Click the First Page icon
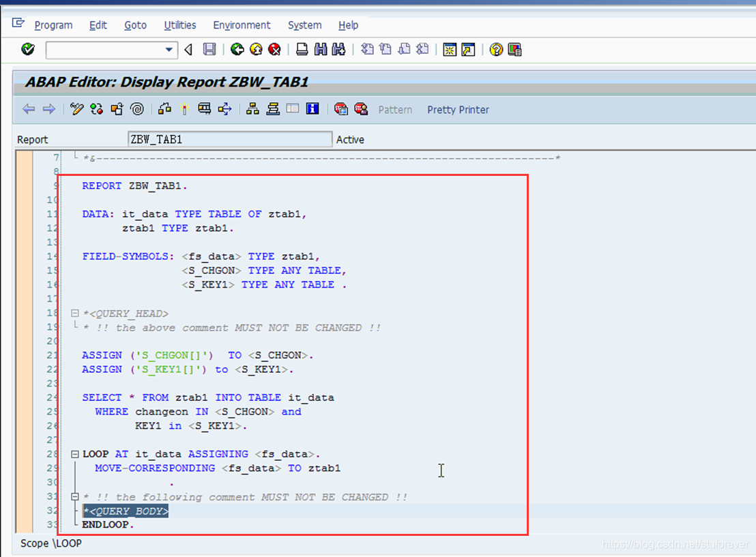Screen dimensions: 756x557 [367, 49]
